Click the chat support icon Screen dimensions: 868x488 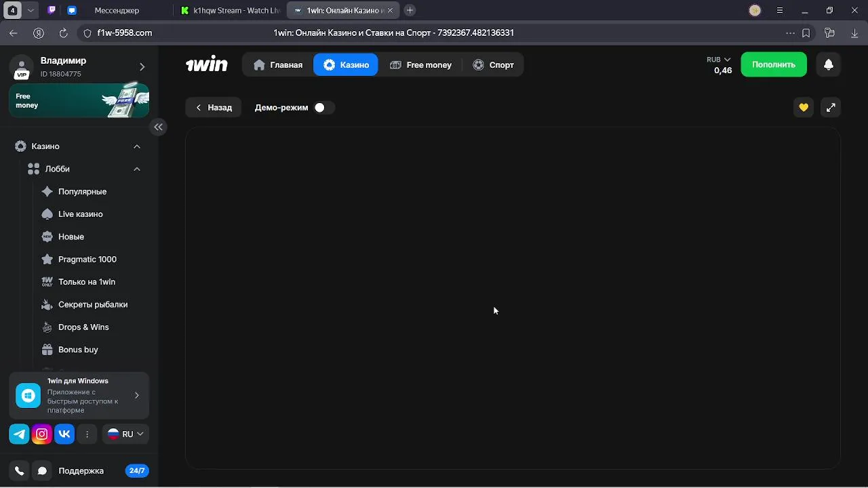click(42, 470)
